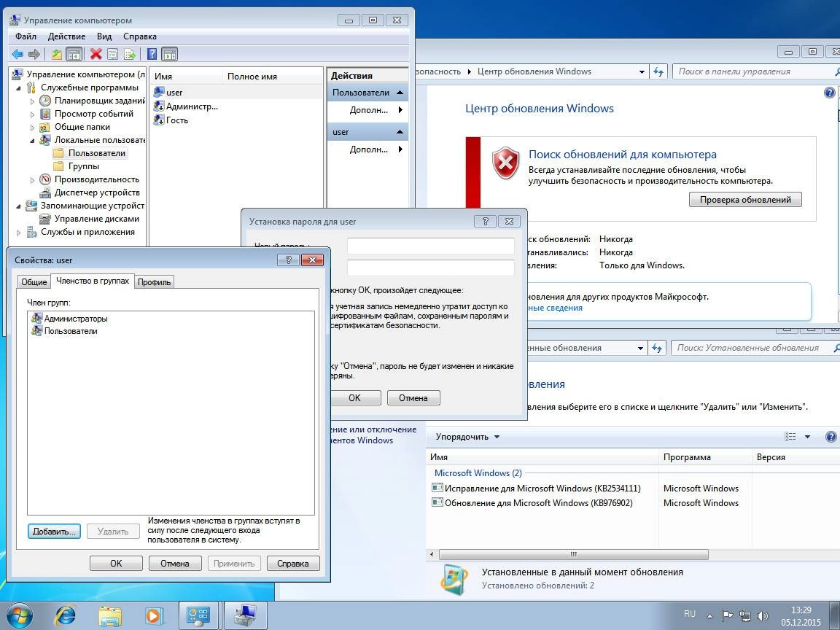Image resolution: width=840 pixels, height=630 pixels.
Task: Click the blue Help question mark toolbar icon
Action: 152,54
